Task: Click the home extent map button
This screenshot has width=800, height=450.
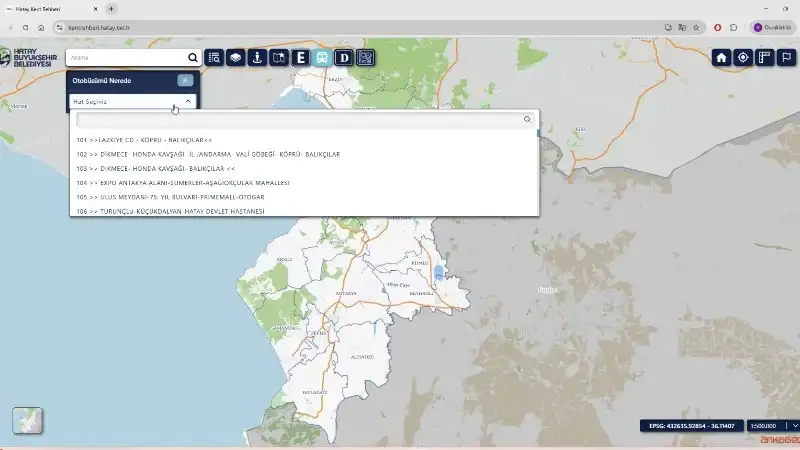Action: [722, 57]
